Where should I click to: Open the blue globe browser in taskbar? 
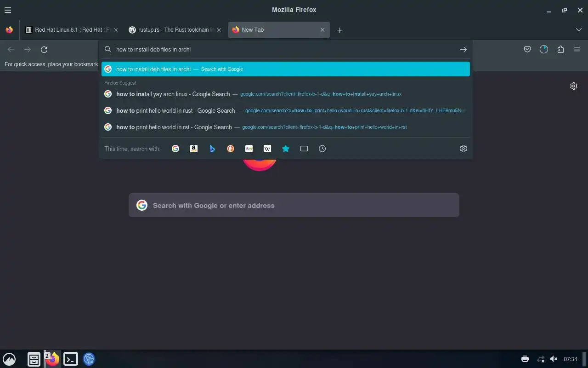[89, 359]
